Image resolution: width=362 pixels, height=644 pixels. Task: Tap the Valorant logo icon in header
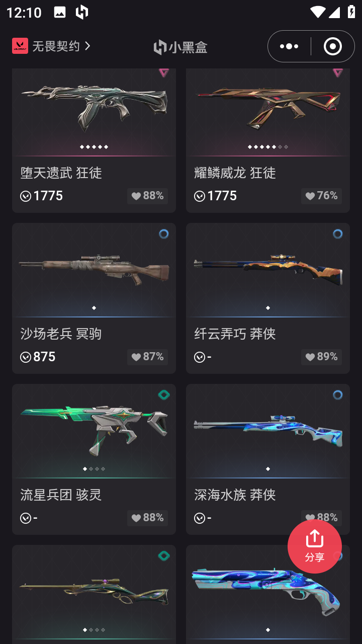(20, 46)
